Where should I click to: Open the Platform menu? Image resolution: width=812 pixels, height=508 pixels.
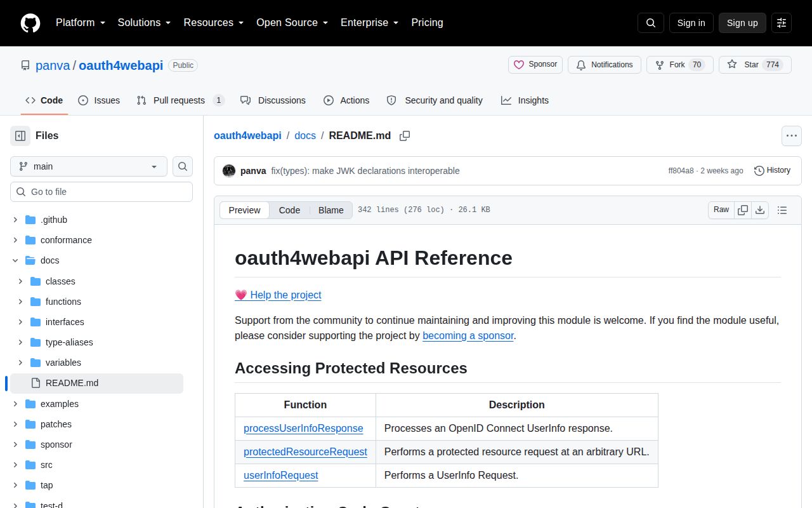79,23
